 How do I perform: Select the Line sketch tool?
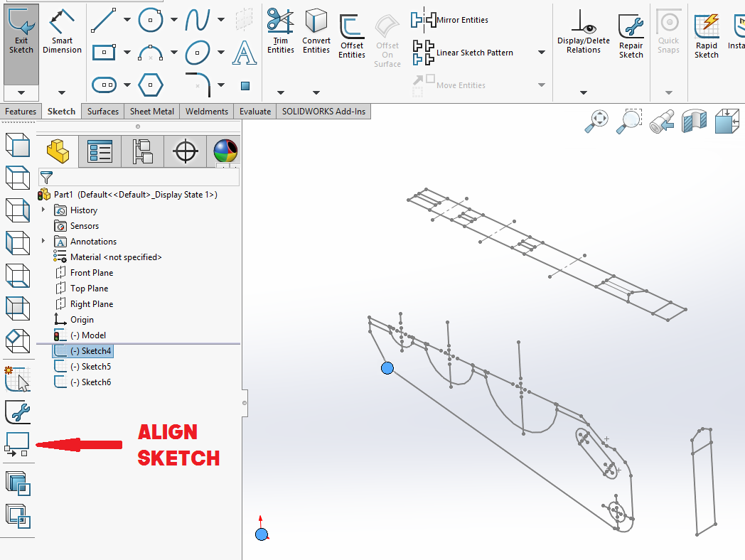pyautogui.click(x=104, y=21)
